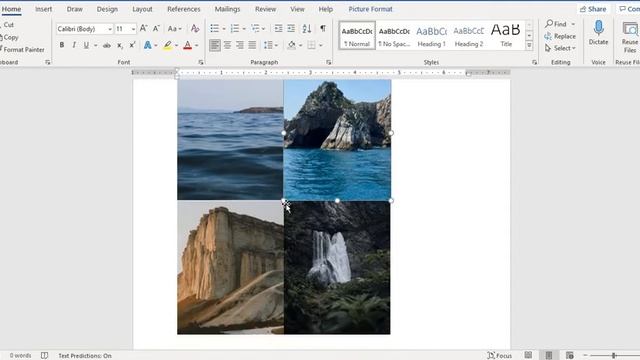Image resolution: width=640 pixels, height=360 pixels.
Task: Toggle Superscript formatting
Action: pyautogui.click(x=132, y=45)
